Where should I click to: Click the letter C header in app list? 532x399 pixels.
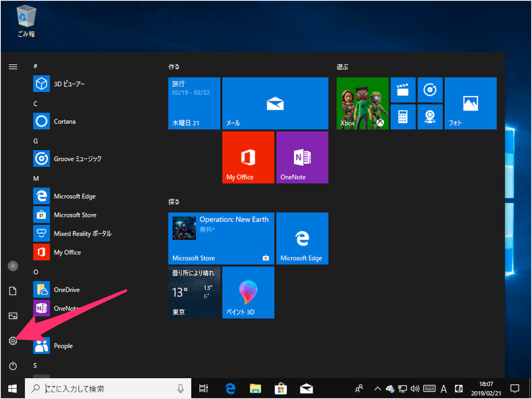(x=35, y=103)
